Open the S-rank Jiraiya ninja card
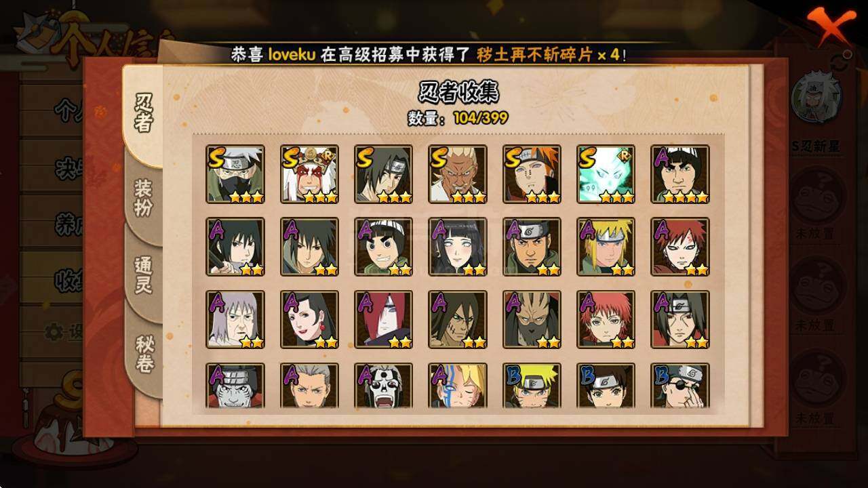The height and width of the screenshot is (488, 868). pos(309,174)
